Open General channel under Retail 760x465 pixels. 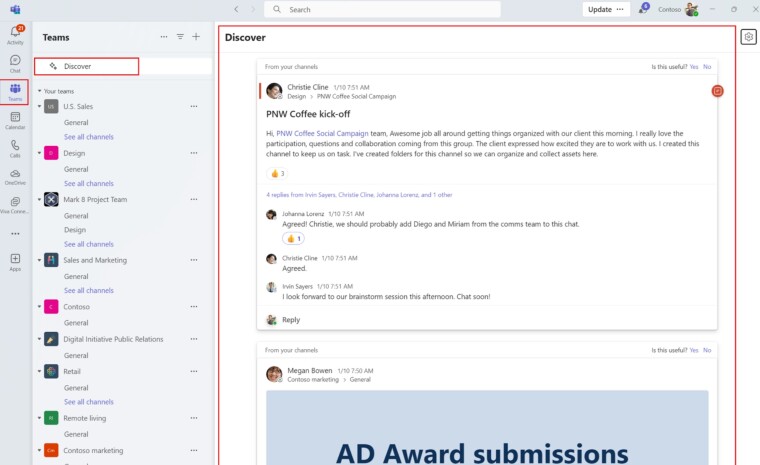76,388
